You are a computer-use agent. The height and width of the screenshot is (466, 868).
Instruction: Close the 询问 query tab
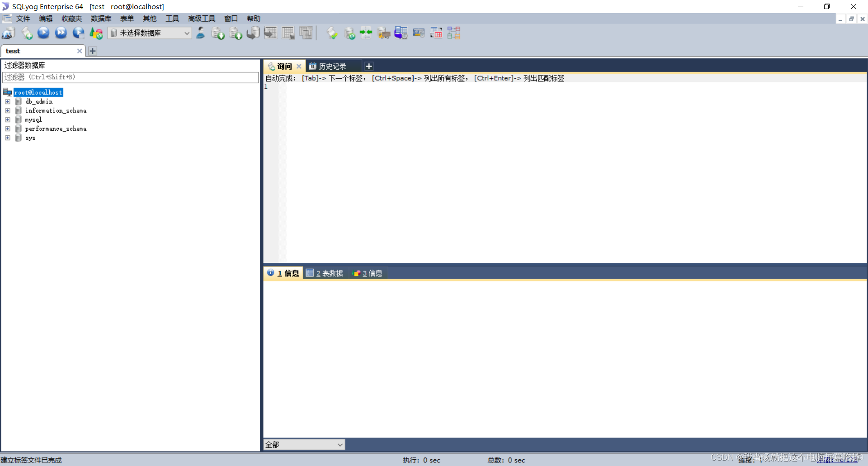(299, 66)
